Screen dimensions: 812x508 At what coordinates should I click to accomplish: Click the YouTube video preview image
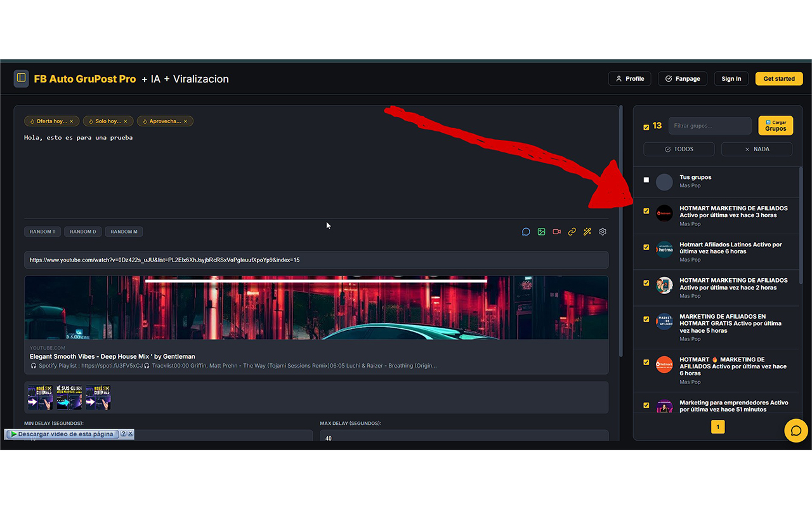(x=317, y=307)
